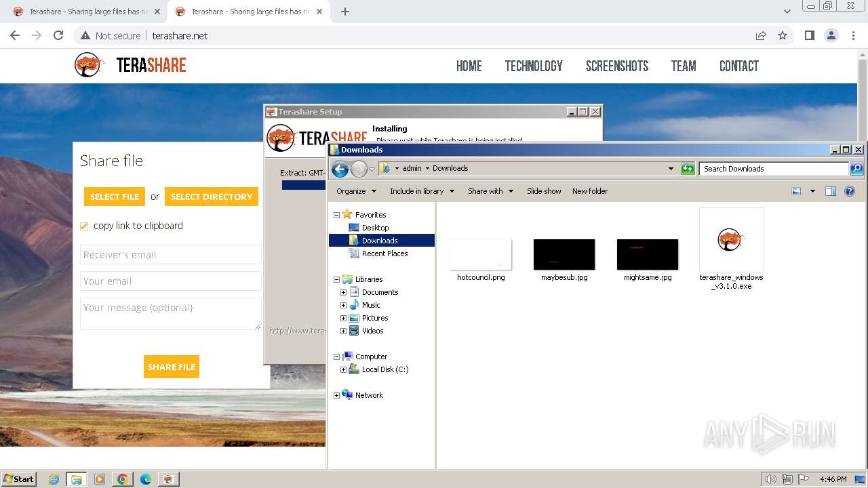Open Windows Media Player from taskbar
The height and width of the screenshot is (488, 868).
tap(100, 479)
